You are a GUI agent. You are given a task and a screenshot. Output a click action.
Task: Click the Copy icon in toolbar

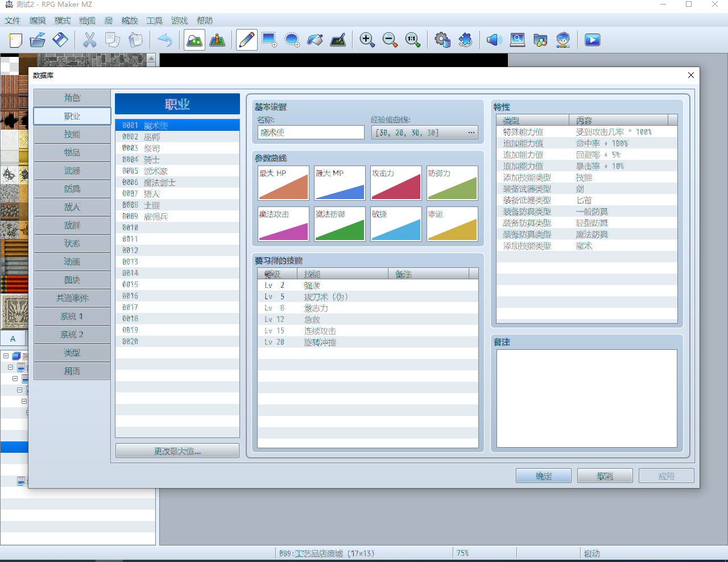coord(113,40)
